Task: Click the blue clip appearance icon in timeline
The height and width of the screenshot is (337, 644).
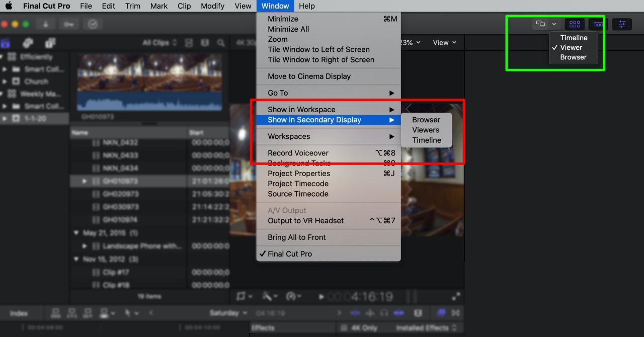Action: [398, 313]
